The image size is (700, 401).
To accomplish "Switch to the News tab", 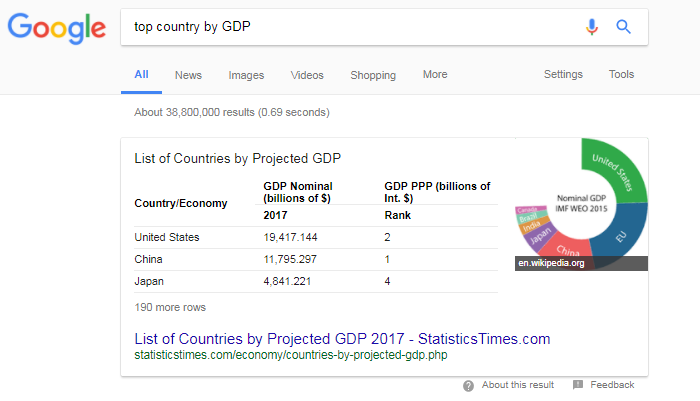I will point(188,75).
